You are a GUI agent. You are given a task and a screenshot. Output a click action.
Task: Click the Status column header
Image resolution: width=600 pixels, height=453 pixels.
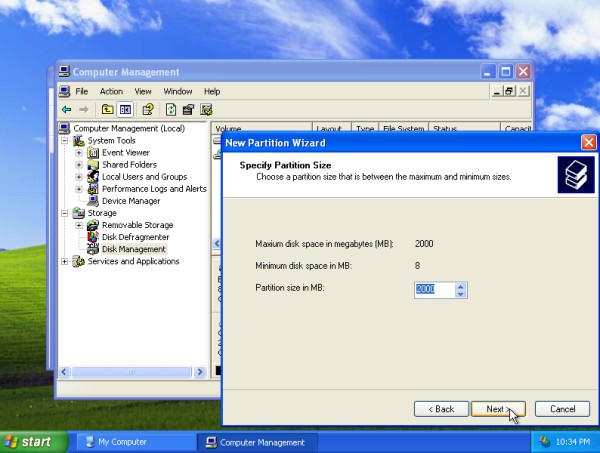[464, 129]
